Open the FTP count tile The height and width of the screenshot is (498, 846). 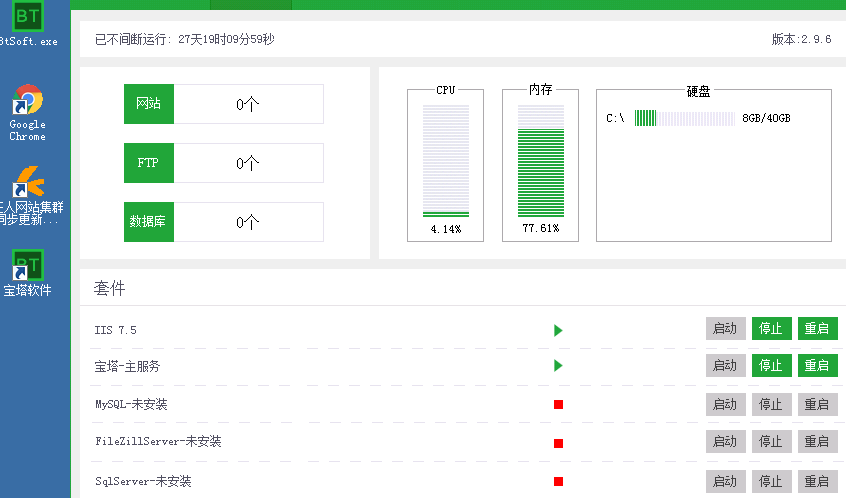(224, 163)
